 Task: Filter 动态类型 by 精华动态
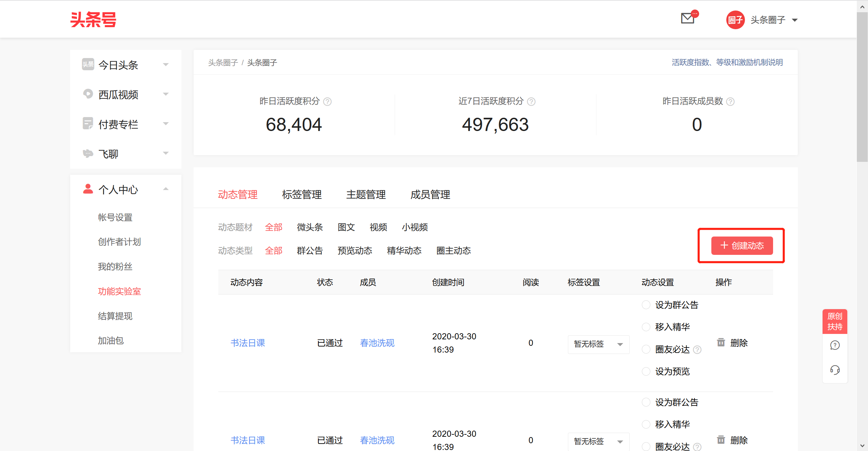click(x=404, y=250)
